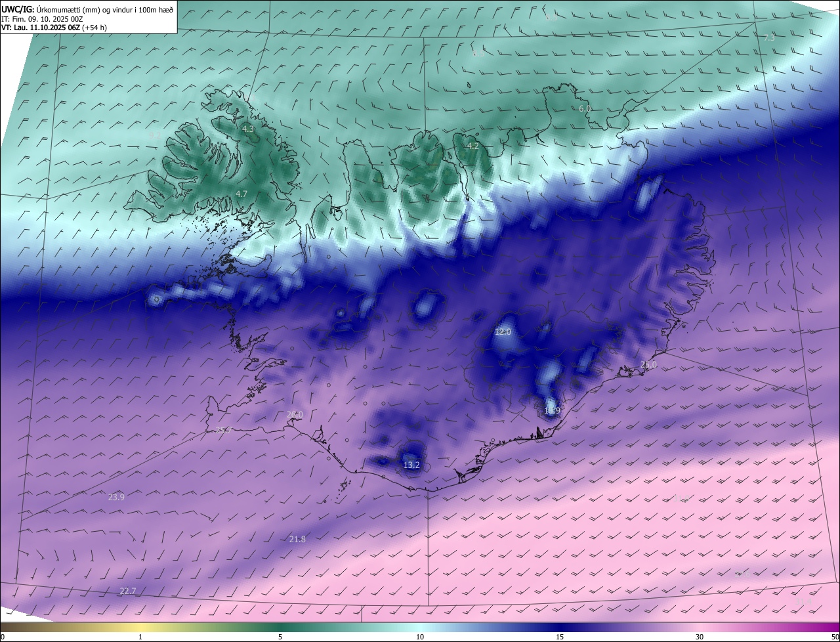Image resolution: width=840 pixels, height=642 pixels.
Task: Click the 12.0 value over the central glacier
Action: coord(503,332)
